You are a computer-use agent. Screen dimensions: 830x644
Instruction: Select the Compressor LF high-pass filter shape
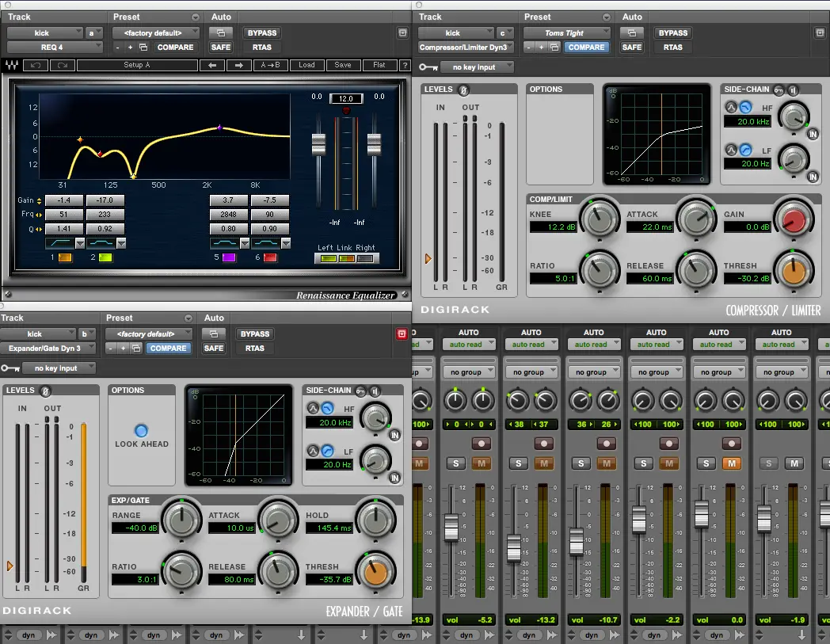tap(745, 150)
